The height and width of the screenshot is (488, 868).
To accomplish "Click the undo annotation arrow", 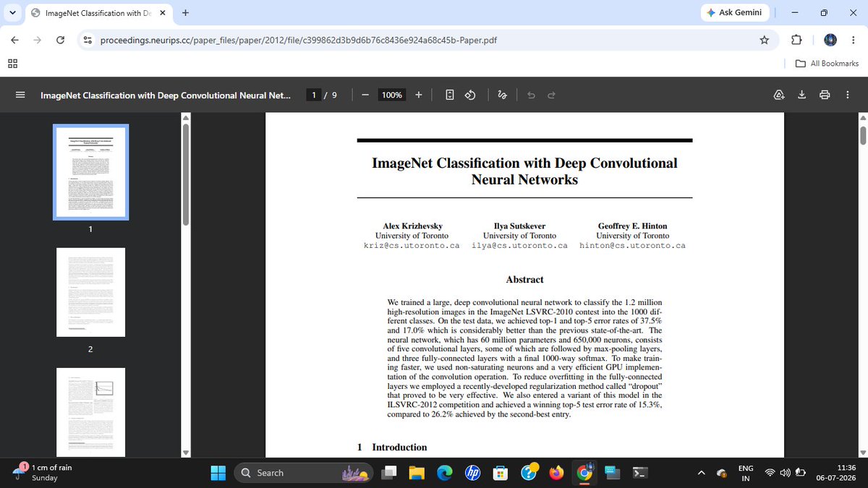I will [x=531, y=95].
